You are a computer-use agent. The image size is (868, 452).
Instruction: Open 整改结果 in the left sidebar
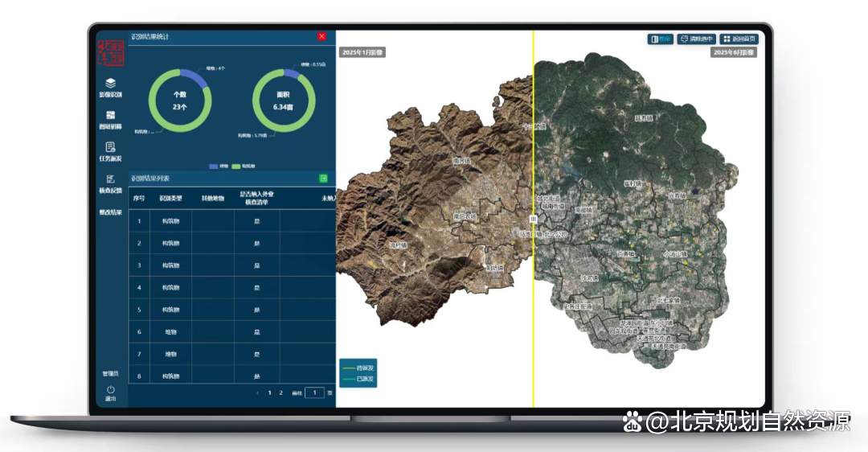[111, 212]
